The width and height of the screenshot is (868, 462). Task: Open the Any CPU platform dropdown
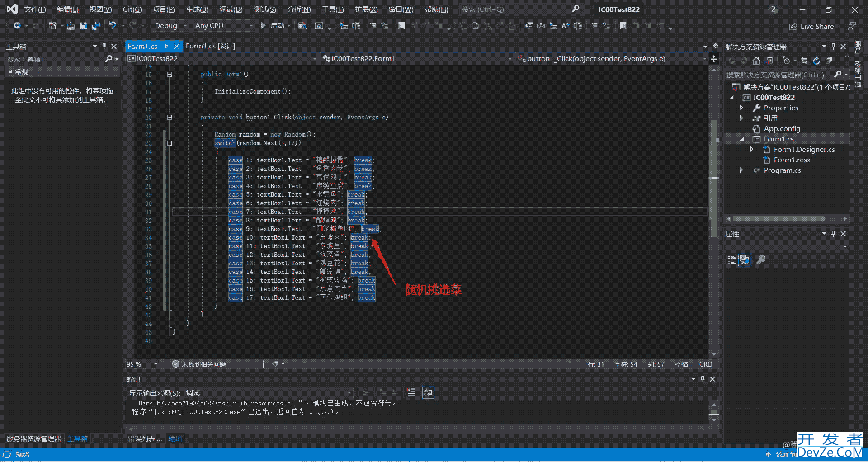click(x=224, y=26)
